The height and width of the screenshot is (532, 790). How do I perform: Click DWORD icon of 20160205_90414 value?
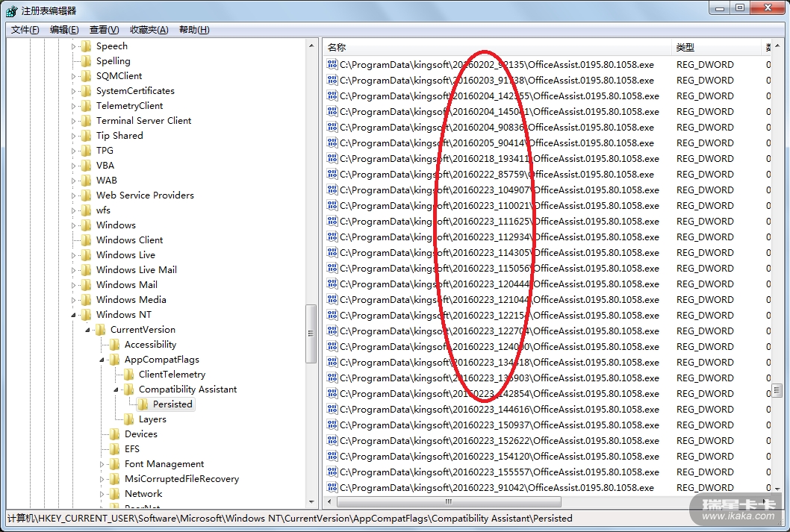(x=332, y=143)
